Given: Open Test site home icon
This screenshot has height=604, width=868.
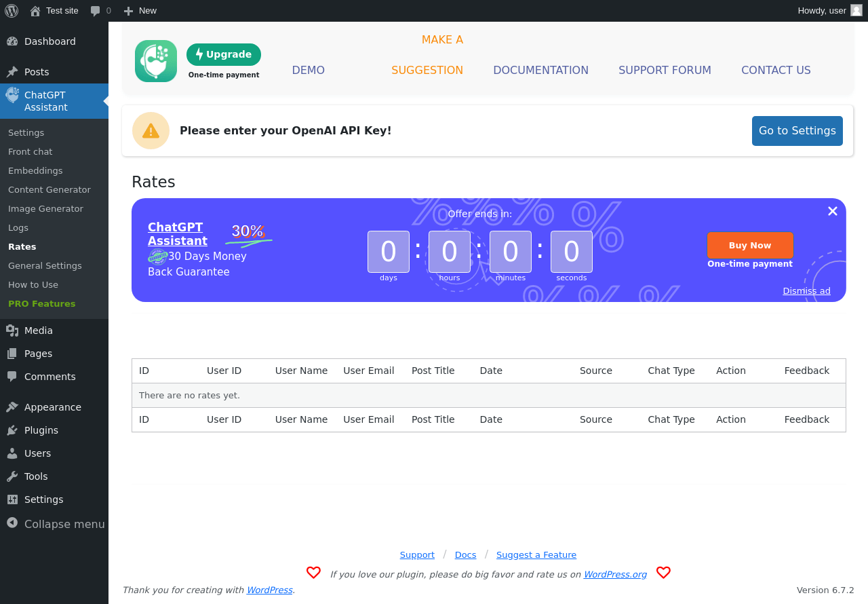Looking at the screenshot, I should (x=35, y=11).
